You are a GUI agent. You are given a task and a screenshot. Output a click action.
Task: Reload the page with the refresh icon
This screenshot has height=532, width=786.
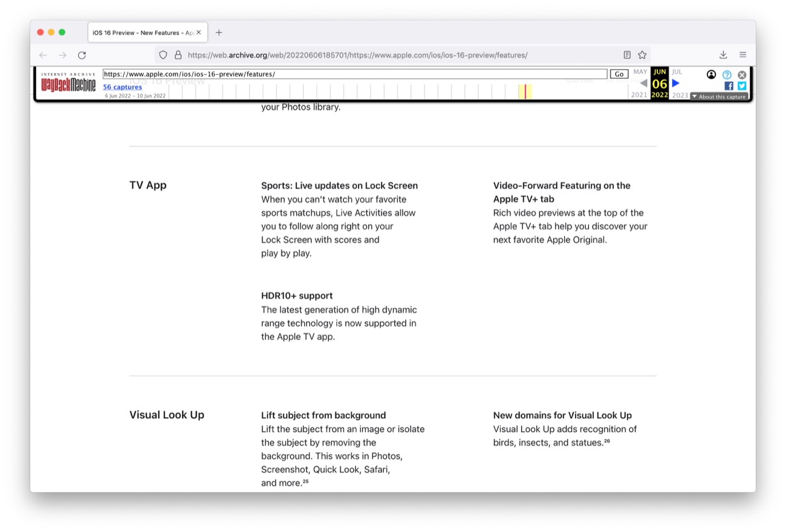click(x=82, y=55)
